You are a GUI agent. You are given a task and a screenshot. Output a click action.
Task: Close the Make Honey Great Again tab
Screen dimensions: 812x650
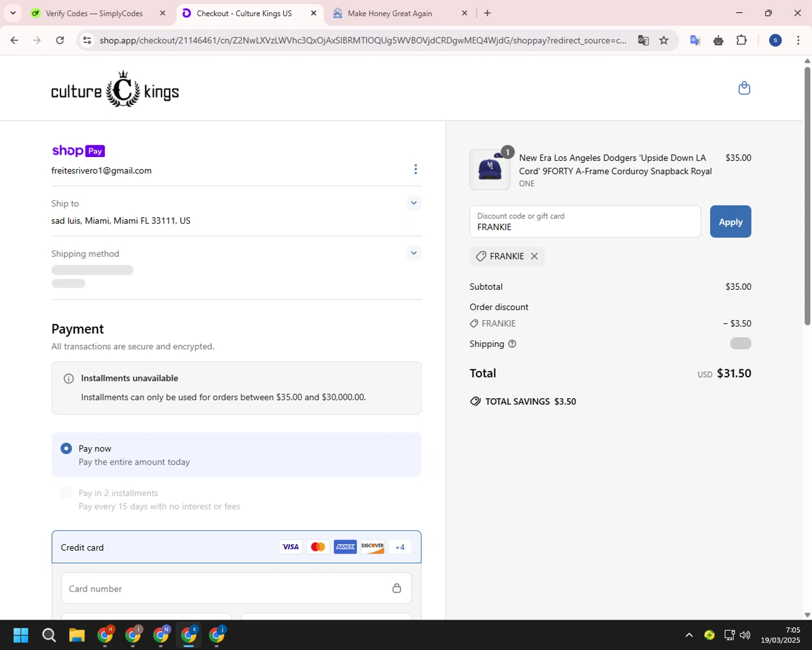coord(464,13)
